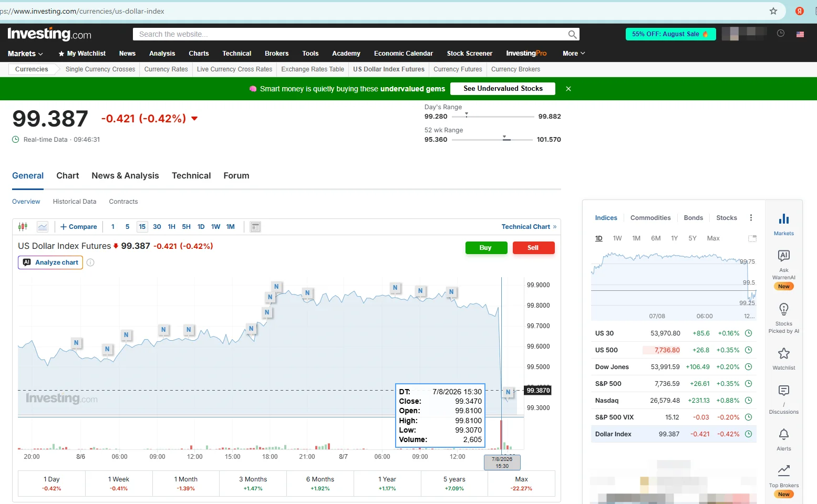Select the Max performance cell

click(521, 484)
